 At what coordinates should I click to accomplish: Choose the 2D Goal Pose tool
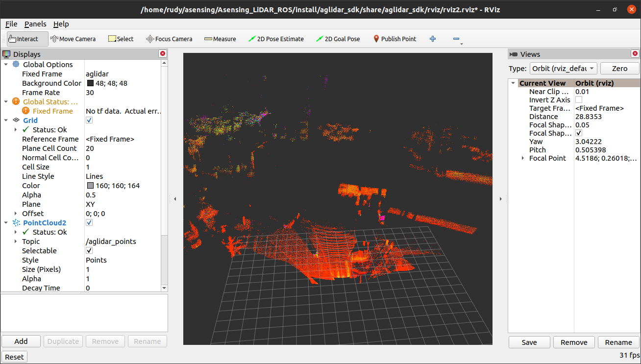click(338, 39)
